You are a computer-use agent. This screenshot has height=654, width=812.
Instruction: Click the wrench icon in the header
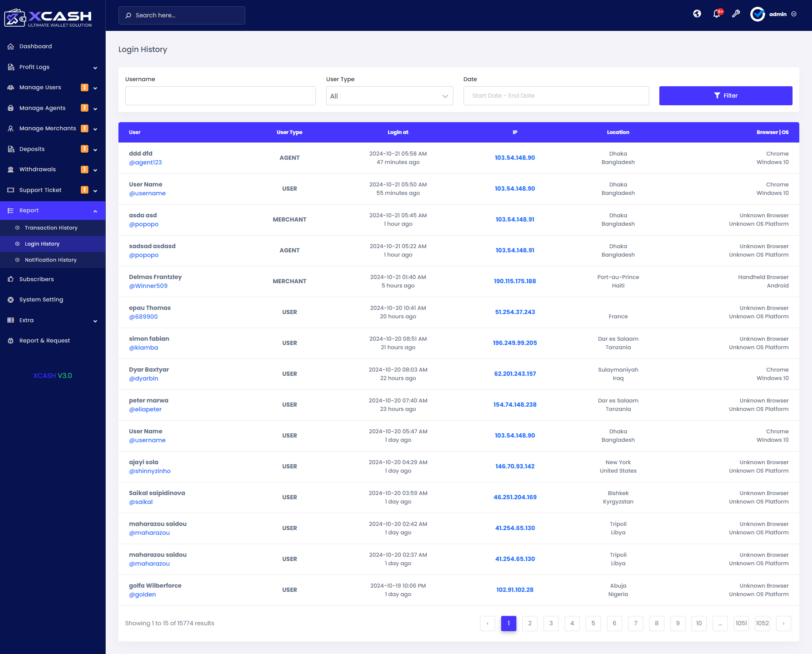click(x=736, y=14)
